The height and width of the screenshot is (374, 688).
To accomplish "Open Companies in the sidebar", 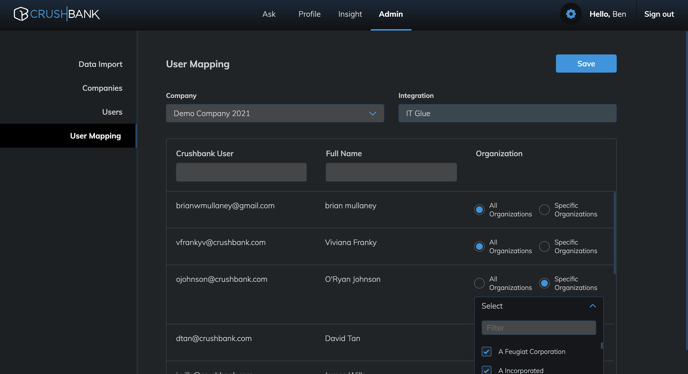I will pyautogui.click(x=102, y=88).
